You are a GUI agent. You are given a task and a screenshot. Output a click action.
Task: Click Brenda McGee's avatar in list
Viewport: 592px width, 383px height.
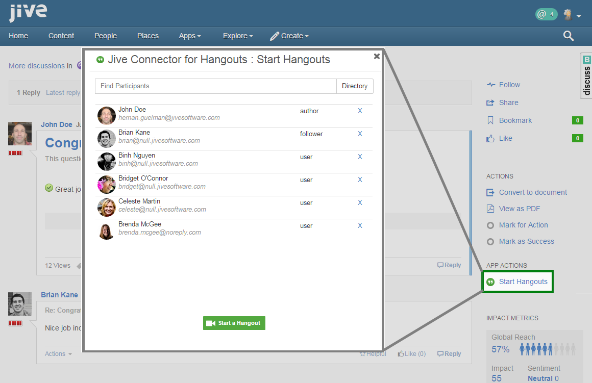click(106, 231)
